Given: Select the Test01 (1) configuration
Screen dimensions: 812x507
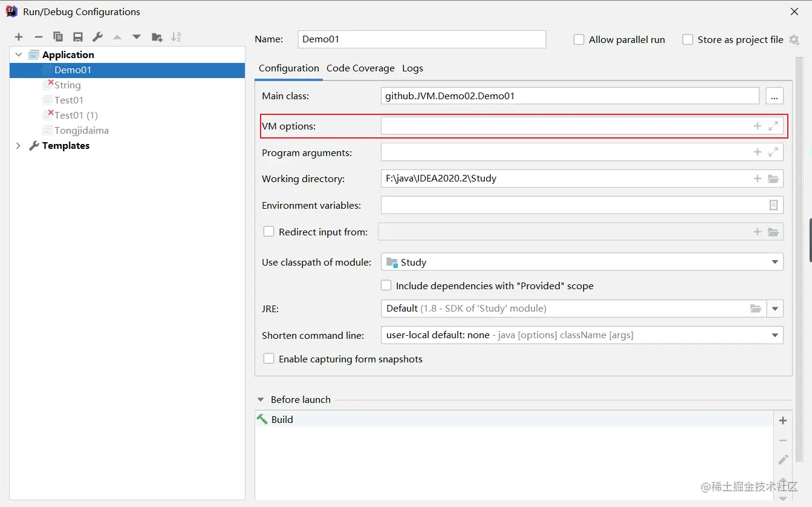Looking at the screenshot, I should click(127, 116).
